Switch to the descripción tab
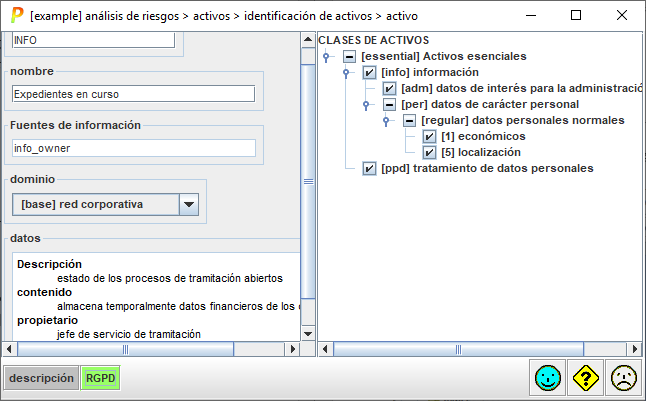Screen dimensions: 646x401 (41, 378)
